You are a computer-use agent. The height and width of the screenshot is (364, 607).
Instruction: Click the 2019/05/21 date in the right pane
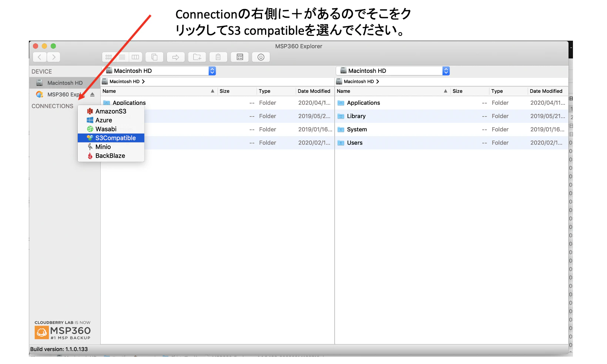tap(547, 116)
